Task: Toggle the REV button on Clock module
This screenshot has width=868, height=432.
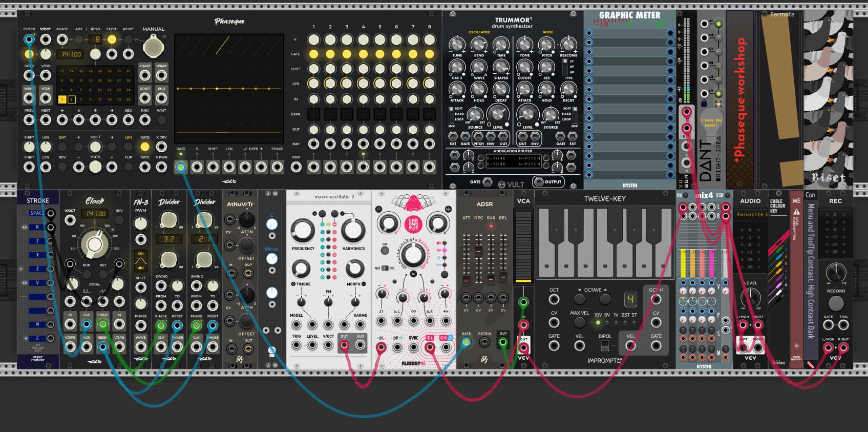Action: [119, 220]
